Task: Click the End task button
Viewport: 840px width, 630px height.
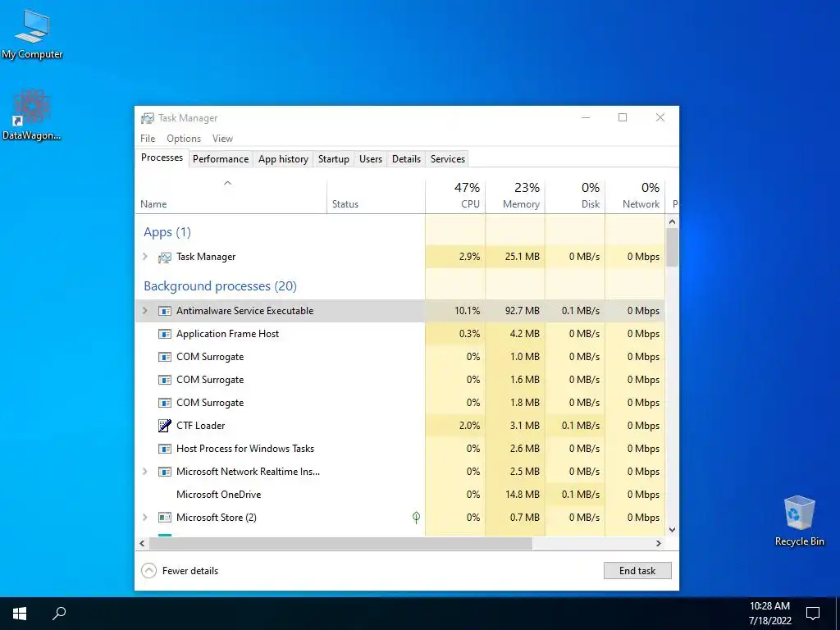Action: [x=637, y=571]
